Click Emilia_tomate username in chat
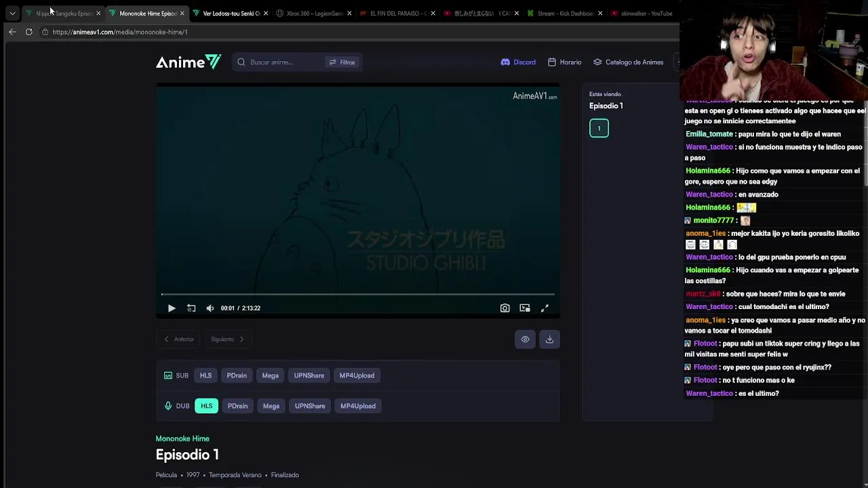This screenshot has width=868, height=488. 709,134
